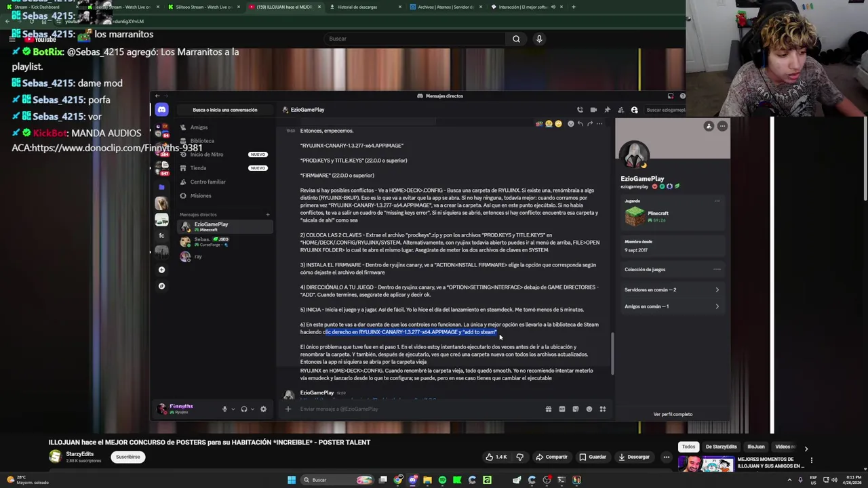Click Ver perfil completo link
Viewport: 868px width, 488px height.
coord(673,414)
